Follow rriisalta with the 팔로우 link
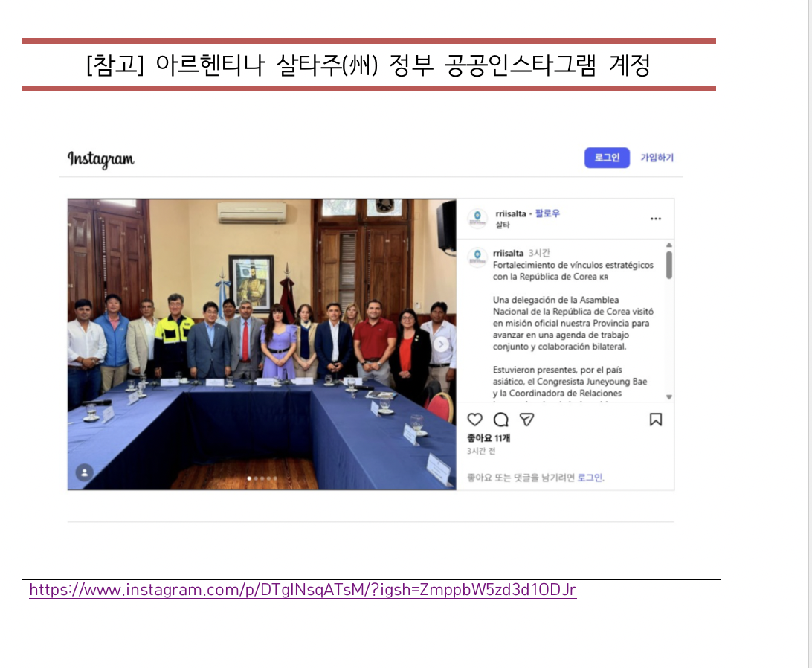The width and height of the screenshot is (812, 668). pyautogui.click(x=547, y=213)
